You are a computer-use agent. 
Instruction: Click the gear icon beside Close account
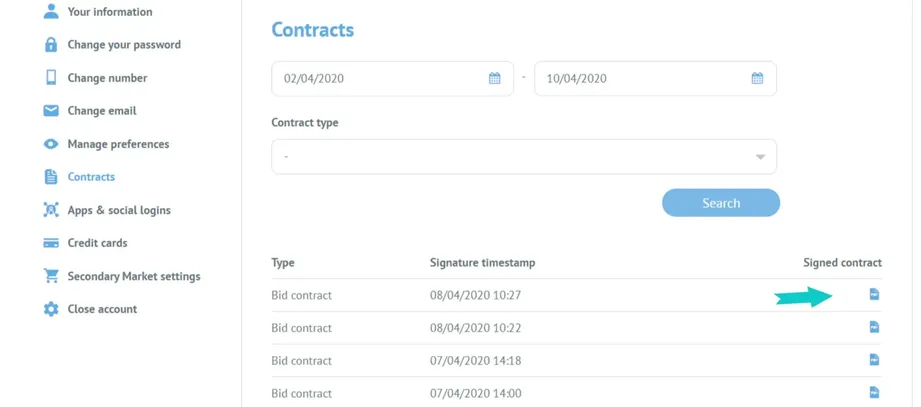coord(51,309)
